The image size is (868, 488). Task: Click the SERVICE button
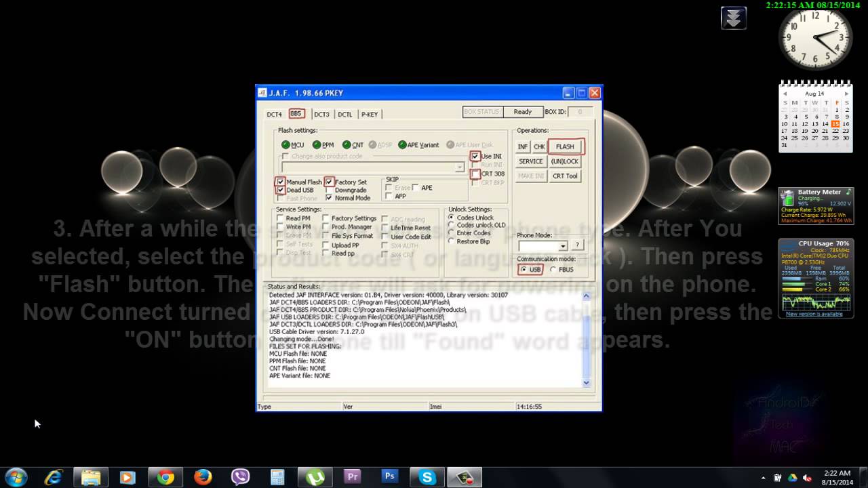pyautogui.click(x=531, y=161)
